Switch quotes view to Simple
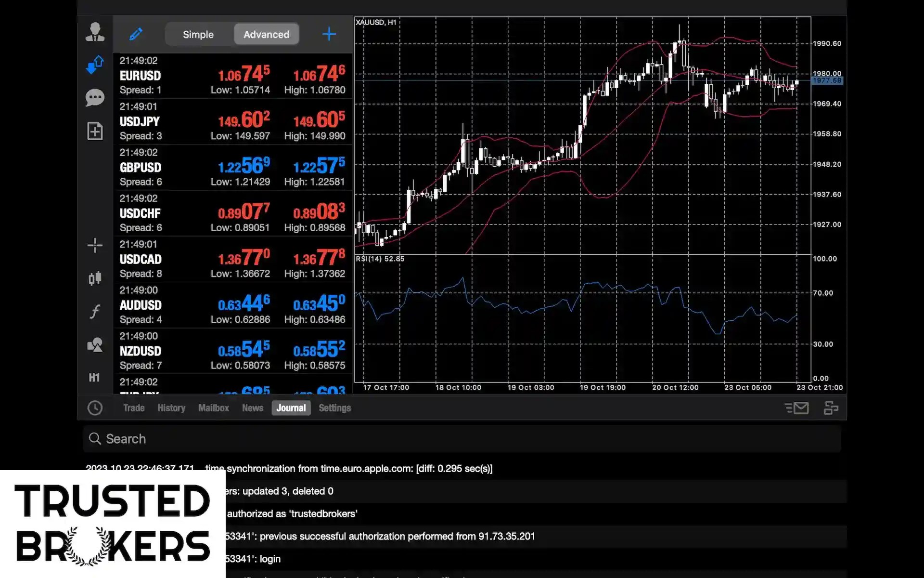Viewport: 924px width, 578px height. click(x=198, y=35)
